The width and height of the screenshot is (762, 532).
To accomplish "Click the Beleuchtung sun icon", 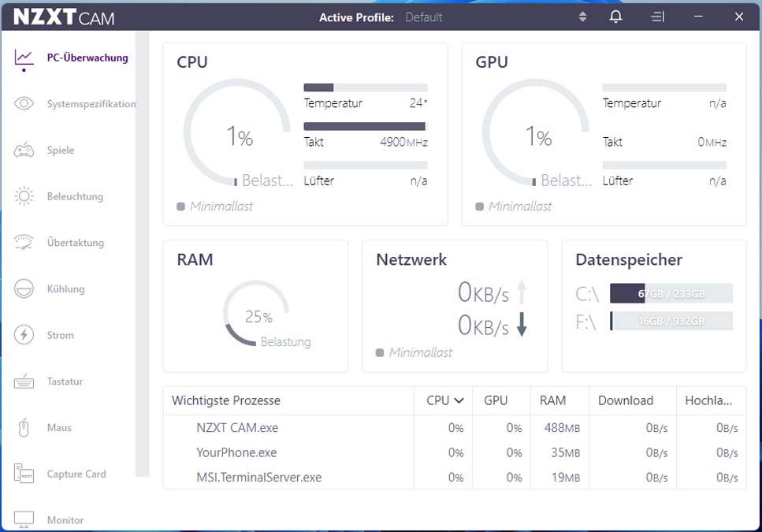I will coord(24,196).
